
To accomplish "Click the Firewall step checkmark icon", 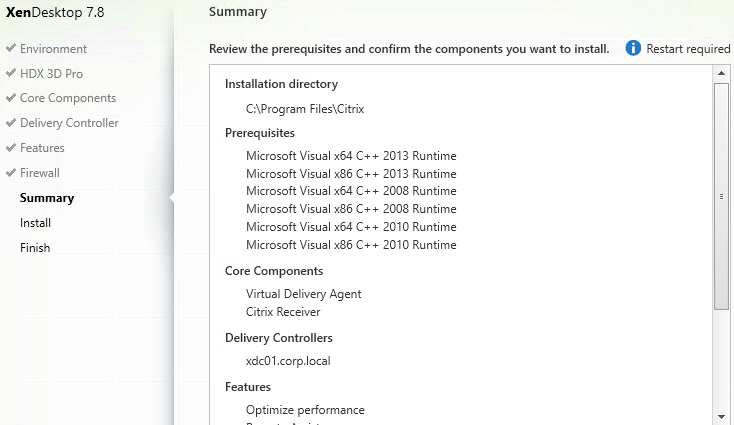I will [x=11, y=172].
